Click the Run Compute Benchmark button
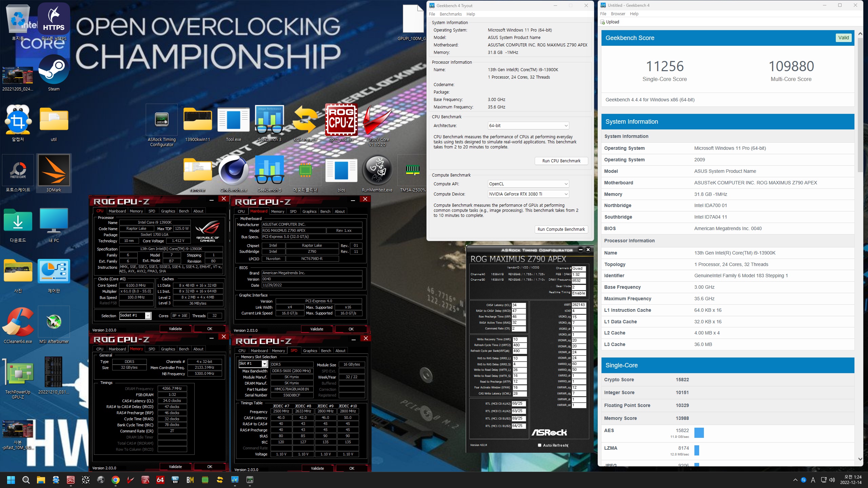Image resolution: width=868 pixels, height=488 pixels. (561, 229)
